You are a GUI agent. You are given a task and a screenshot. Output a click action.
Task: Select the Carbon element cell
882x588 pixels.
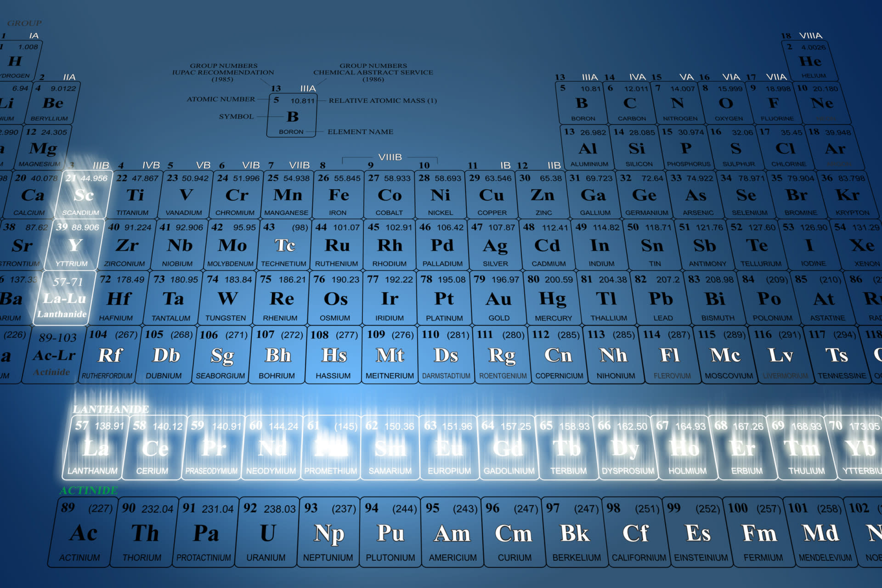click(630, 103)
